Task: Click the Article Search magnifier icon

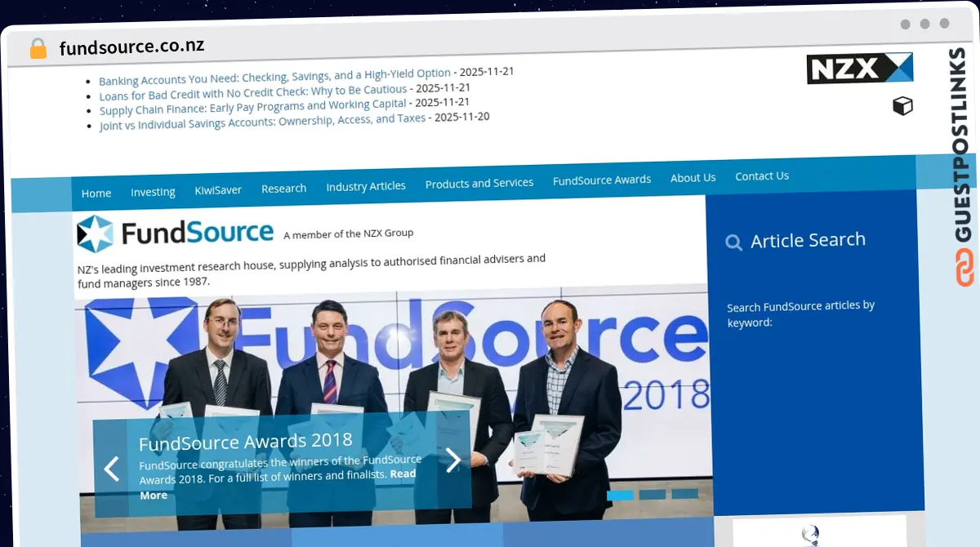Action: [x=734, y=242]
